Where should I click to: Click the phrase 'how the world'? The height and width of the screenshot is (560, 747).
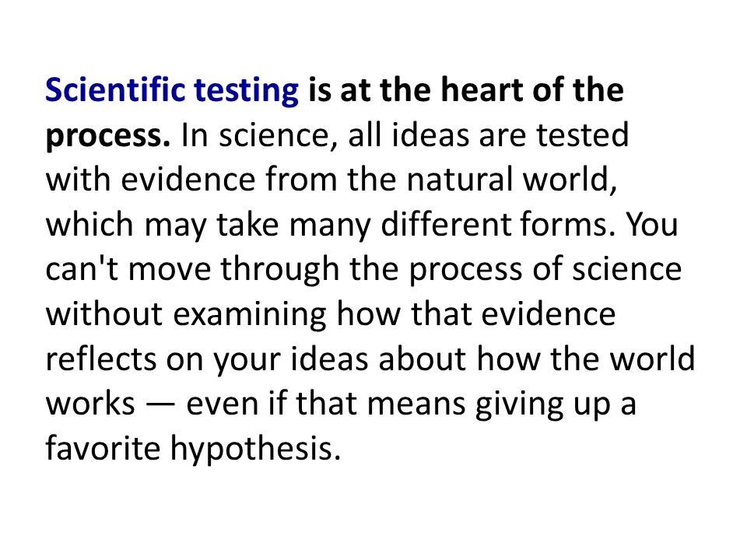pos(586,358)
